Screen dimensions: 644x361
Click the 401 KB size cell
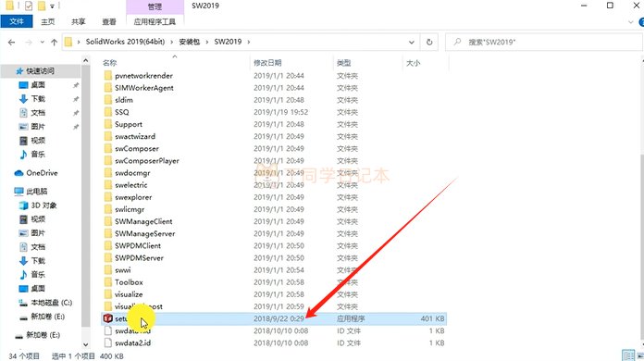tap(432, 318)
